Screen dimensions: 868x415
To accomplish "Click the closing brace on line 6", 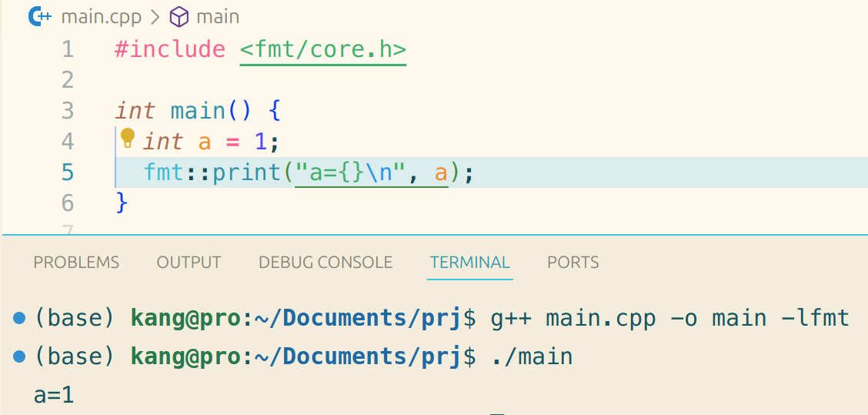I will click(x=122, y=202).
